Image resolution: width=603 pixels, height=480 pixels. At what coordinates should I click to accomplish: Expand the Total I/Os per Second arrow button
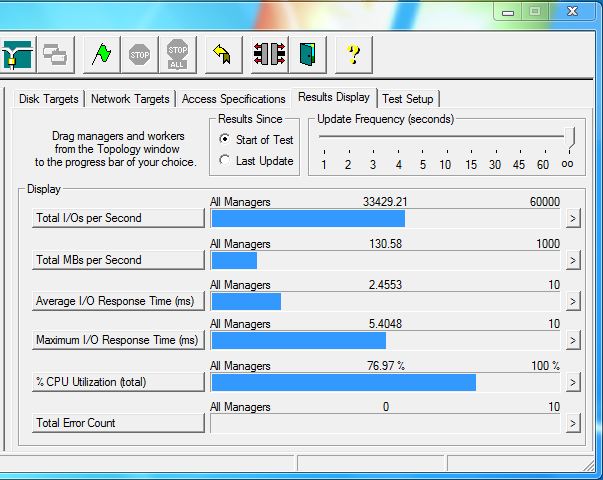click(573, 218)
